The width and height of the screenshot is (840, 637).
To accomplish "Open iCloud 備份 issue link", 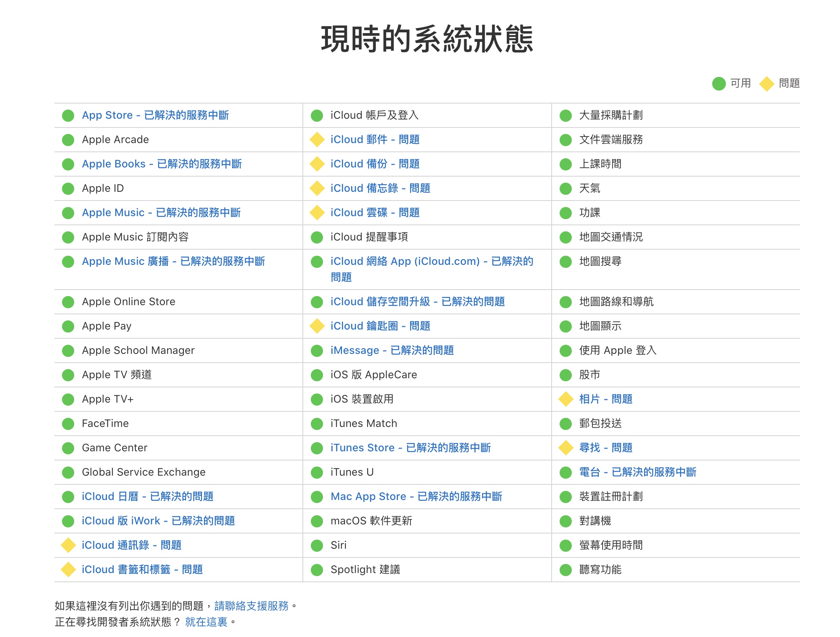I will click(375, 164).
